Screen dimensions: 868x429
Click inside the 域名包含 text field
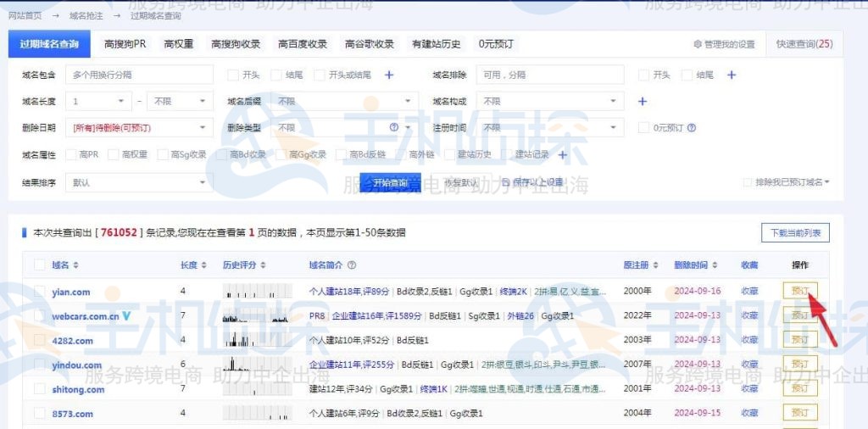(139, 75)
